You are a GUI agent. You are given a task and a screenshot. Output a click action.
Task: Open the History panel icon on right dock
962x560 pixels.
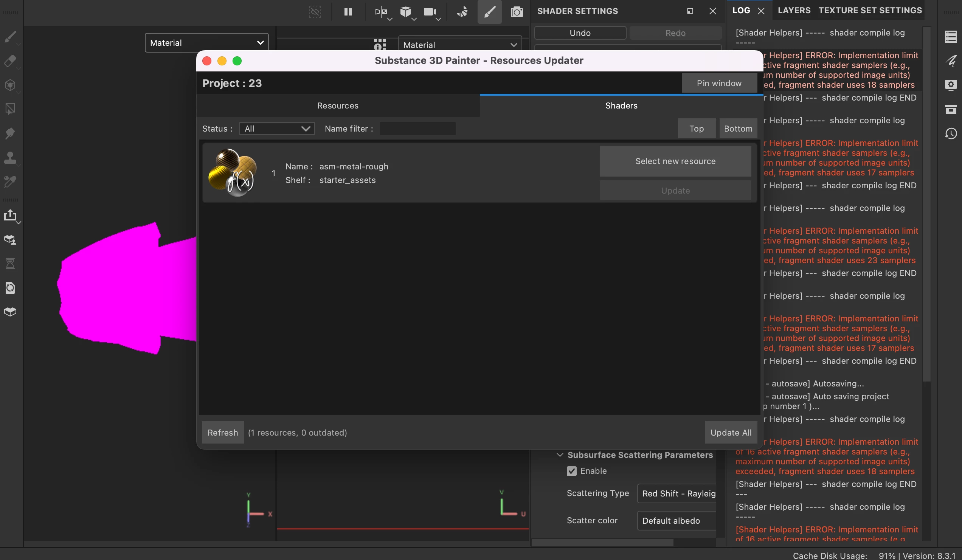coord(951,133)
